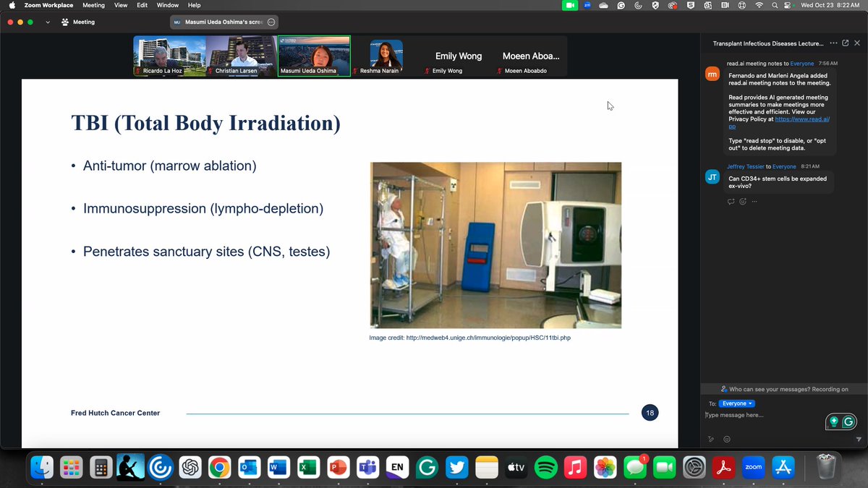
Task: Select Emily Wong participant tile
Action: point(459,56)
